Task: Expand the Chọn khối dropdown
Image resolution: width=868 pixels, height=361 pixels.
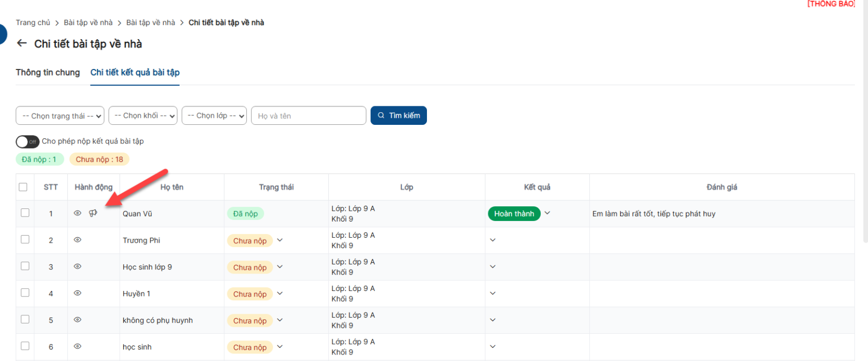Action: [143, 116]
